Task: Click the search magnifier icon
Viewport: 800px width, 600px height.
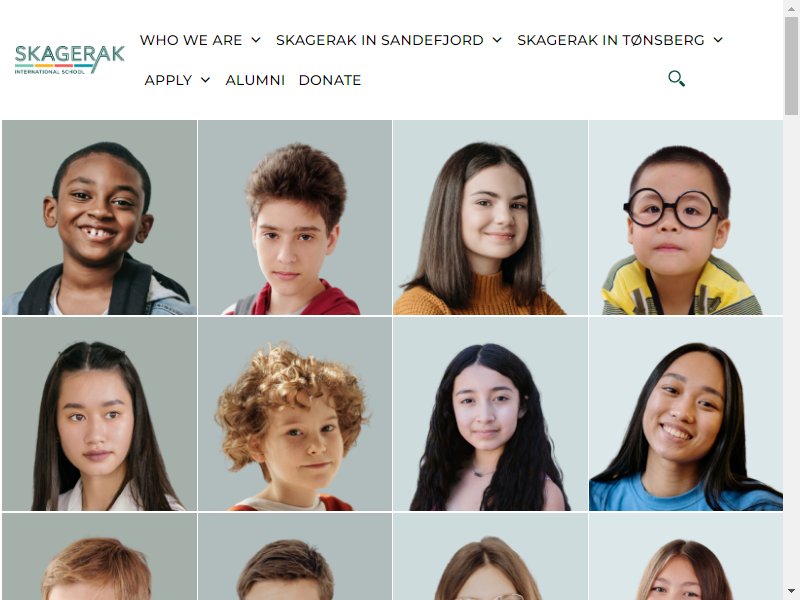Action: click(676, 79)
